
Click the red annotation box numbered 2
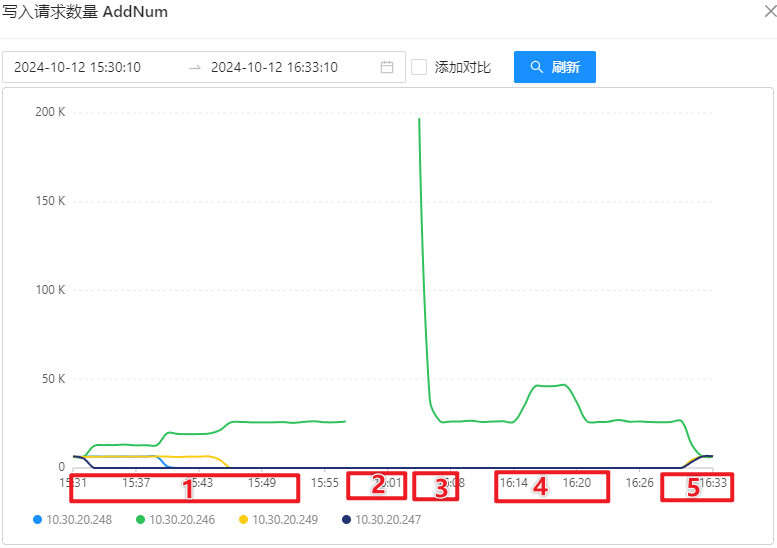coord(377,485)
